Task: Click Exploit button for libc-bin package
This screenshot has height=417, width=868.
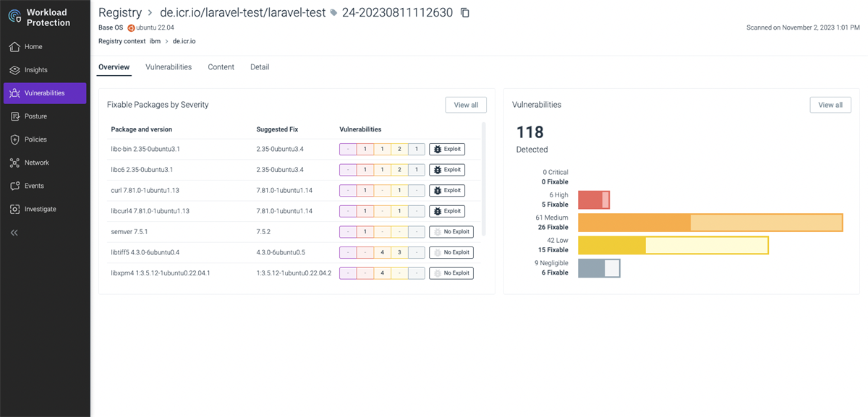Action: point(447,149)
